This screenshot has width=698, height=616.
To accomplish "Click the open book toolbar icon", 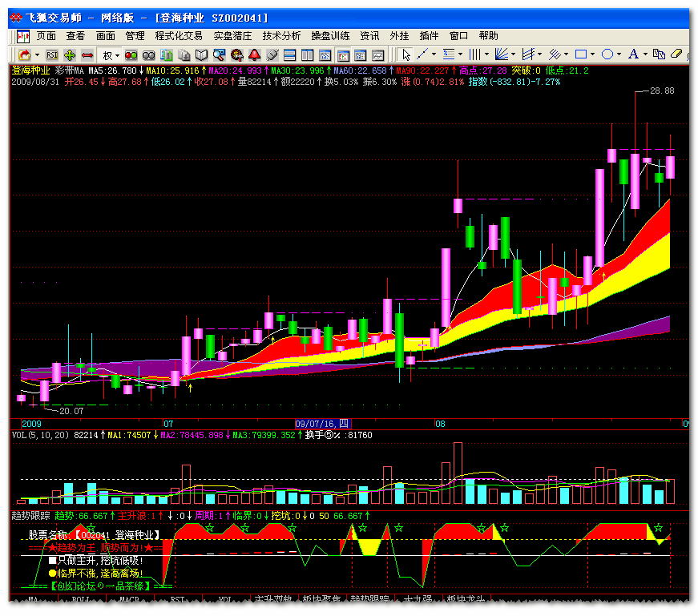I will coord(202,55).
